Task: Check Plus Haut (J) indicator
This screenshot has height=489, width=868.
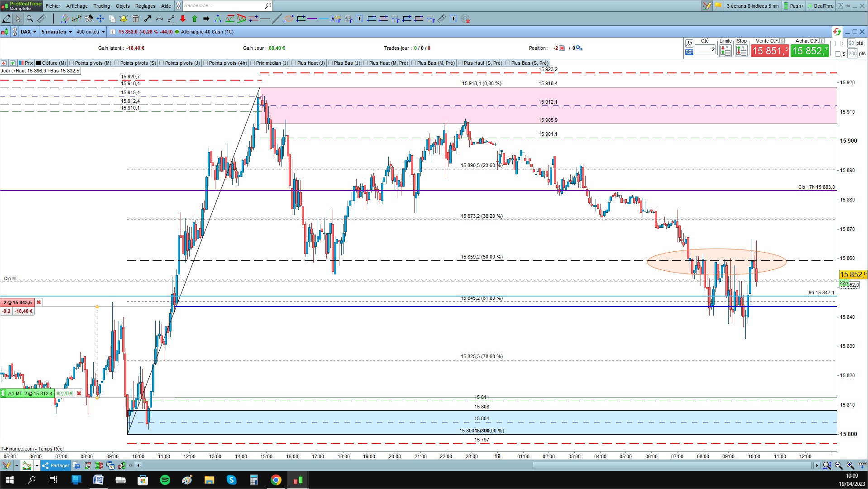Action: point(294,63)
